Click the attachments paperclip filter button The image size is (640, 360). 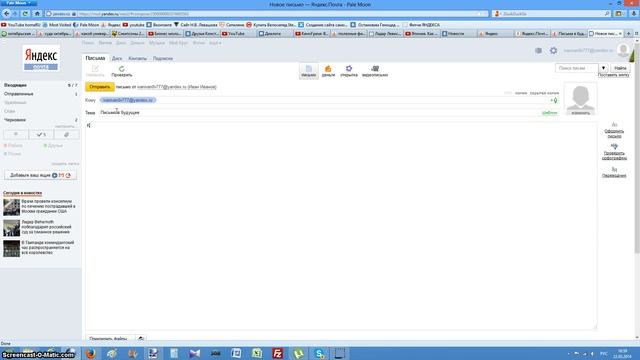[67, 134]
